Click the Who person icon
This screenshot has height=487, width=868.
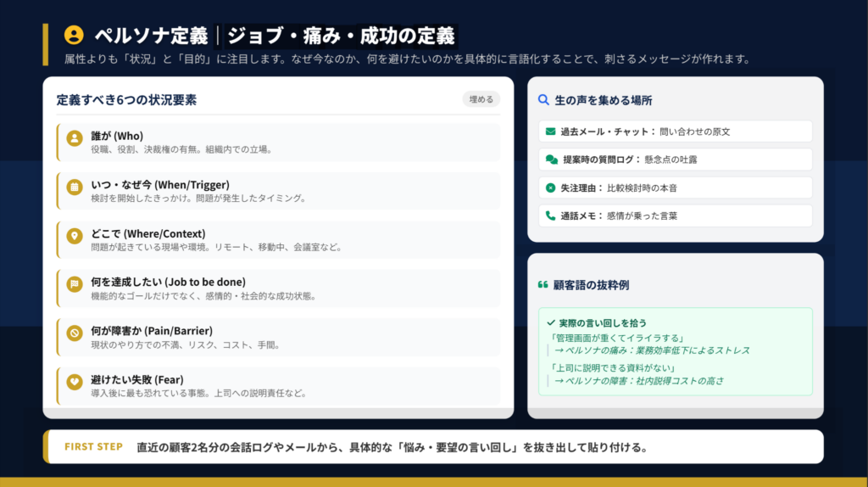pyautogui.click(x=75, y=138)
